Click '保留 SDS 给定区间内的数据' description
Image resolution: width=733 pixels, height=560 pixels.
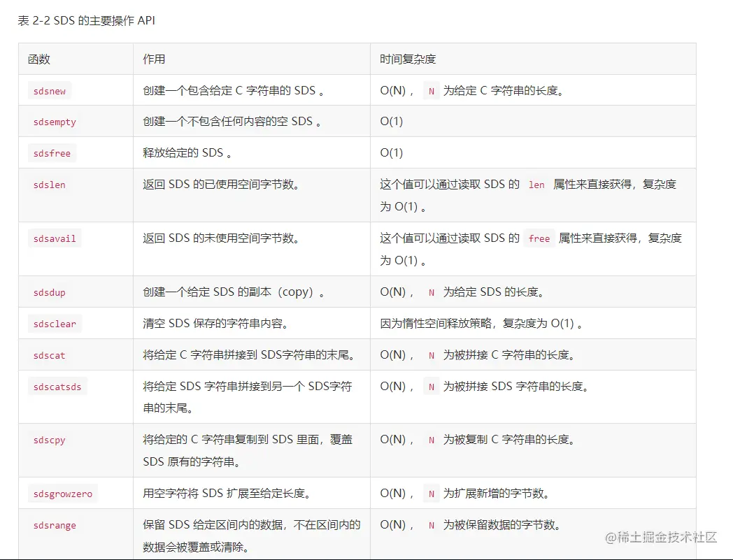coord(252,536)
